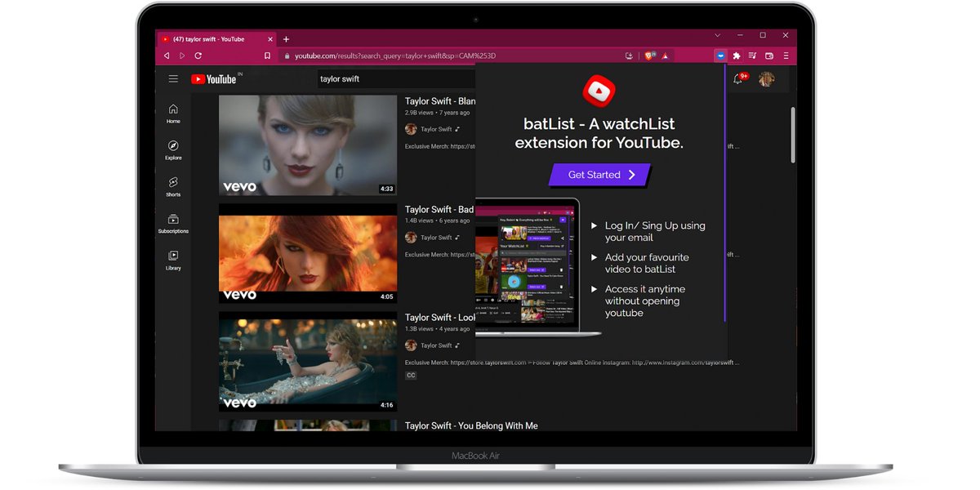Click the batList extension toolbar icon
The height and width of the screenshot is (490, 980).
pos(720,56)
